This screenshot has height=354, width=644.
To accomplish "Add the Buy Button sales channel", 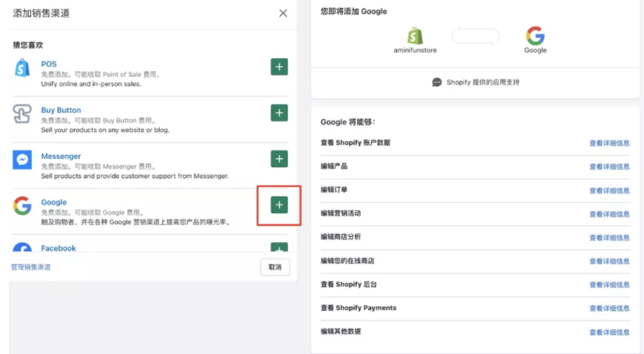I will 279,113.
